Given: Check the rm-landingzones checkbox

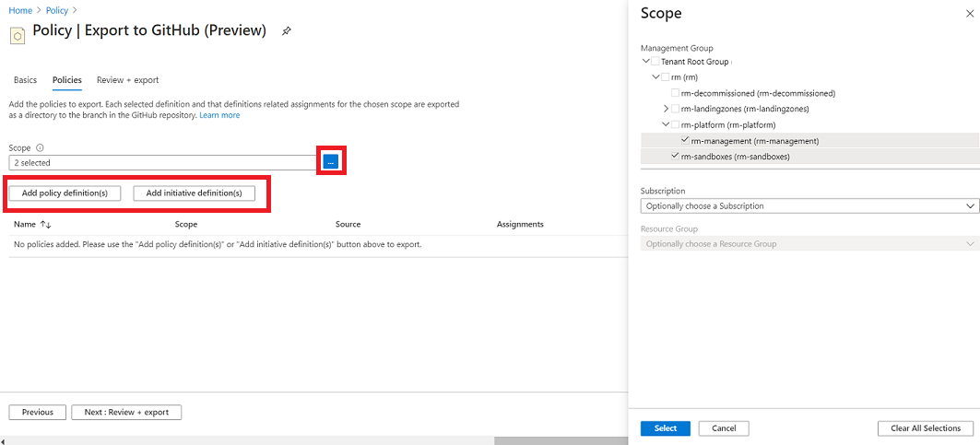Looking at the screenshot, I should click(675, 109).
